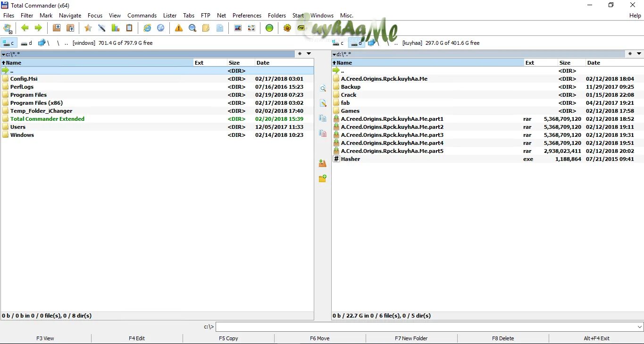This screenshot has width=644, height=344.
Task: Click the yellow folder-copy toolbar icon
Action: click(206, 28)
